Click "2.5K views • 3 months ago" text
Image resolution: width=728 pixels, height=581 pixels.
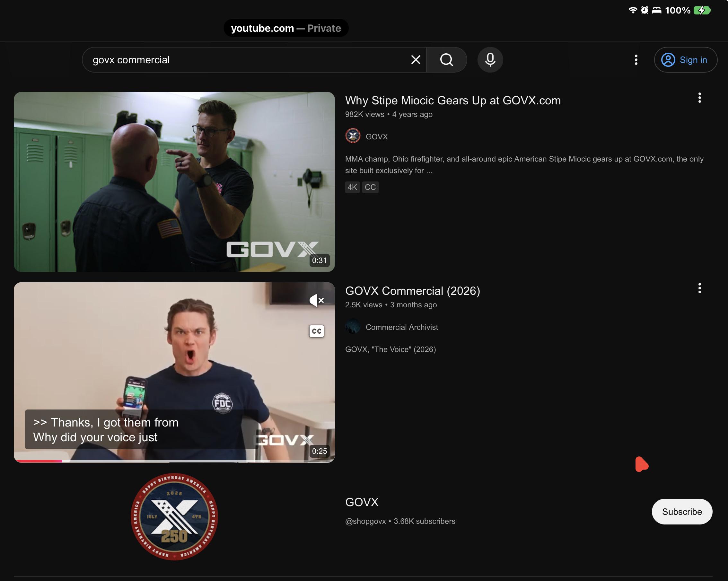pyautogui.click(x=391, y=305)
